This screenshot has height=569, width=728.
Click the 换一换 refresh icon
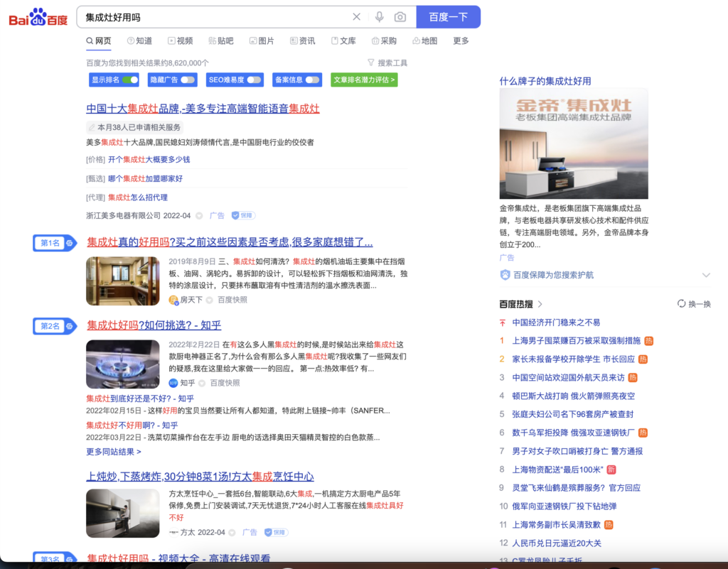point(682,304)
